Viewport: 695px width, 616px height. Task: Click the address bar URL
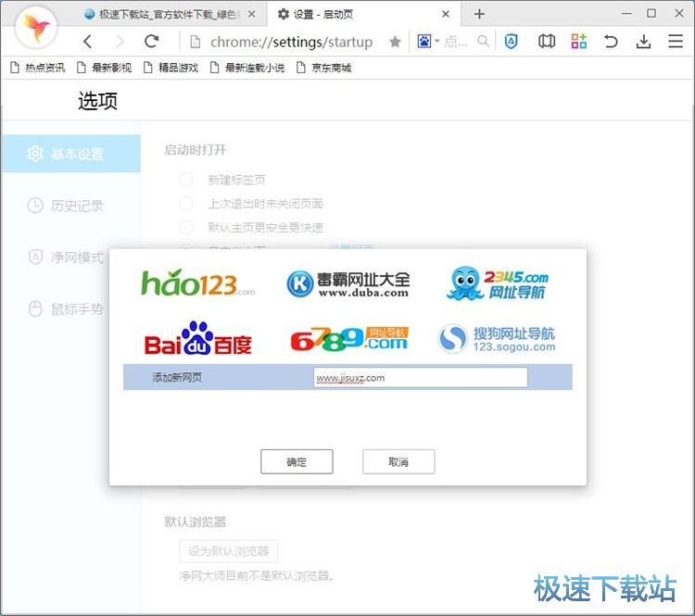[291, 42]
